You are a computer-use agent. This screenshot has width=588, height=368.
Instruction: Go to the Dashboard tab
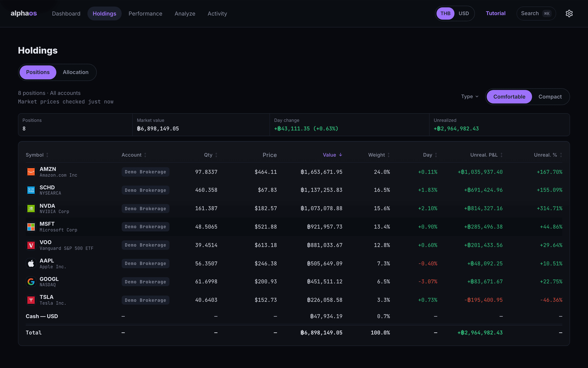[66, 14]
